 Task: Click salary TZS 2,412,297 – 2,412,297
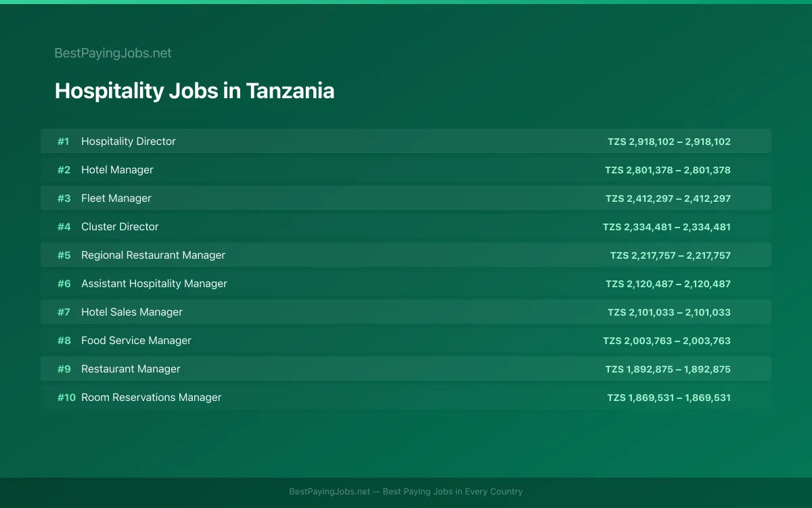tap(668, 198)
